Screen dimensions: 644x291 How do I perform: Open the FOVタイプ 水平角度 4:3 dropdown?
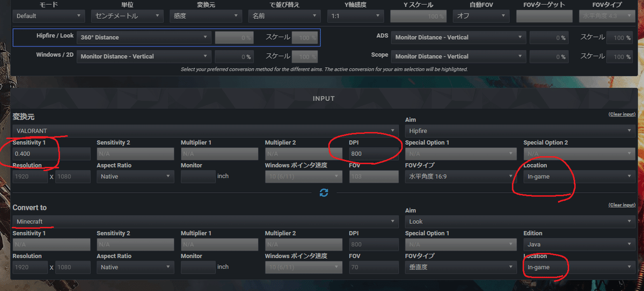click(x=606, y=16)
